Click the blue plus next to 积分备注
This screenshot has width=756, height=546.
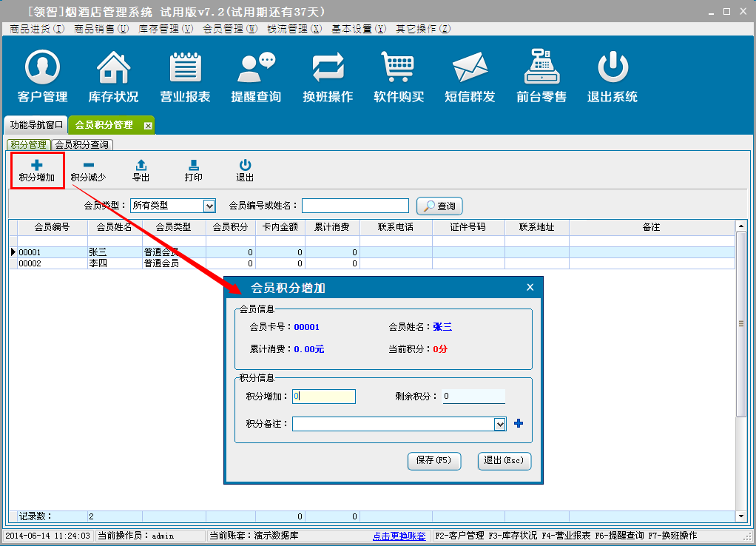pos(519,423)
